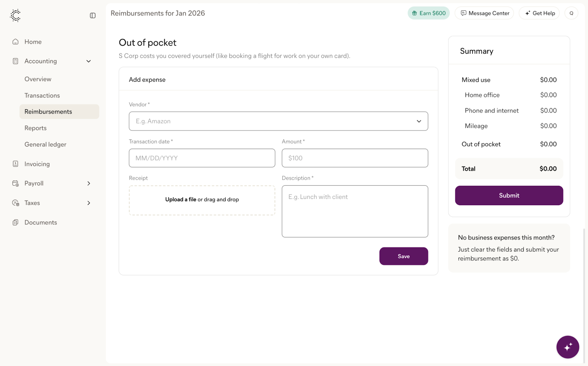The width and height of the screenshot is (588, 366).
Task: Click the Q user avatar icon
Action: (571, 13)
